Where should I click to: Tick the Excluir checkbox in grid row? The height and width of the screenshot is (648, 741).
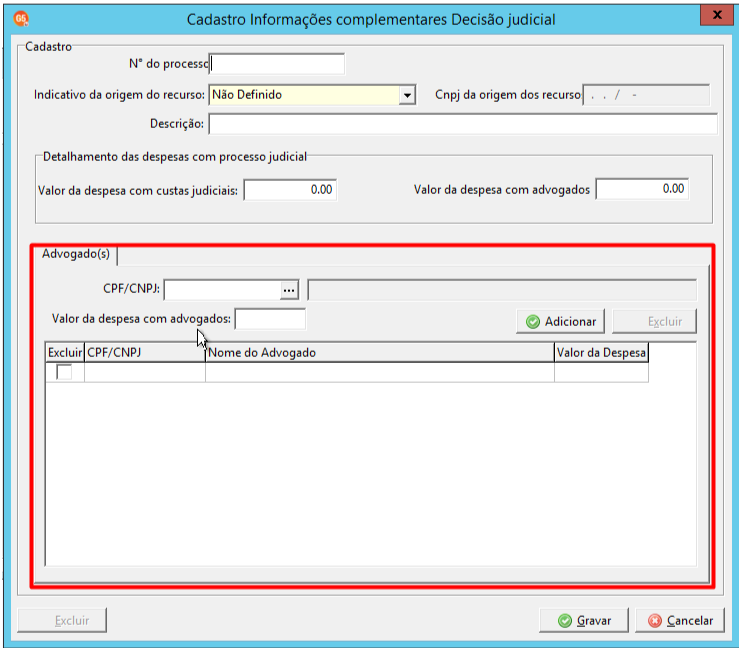point(64,372)
